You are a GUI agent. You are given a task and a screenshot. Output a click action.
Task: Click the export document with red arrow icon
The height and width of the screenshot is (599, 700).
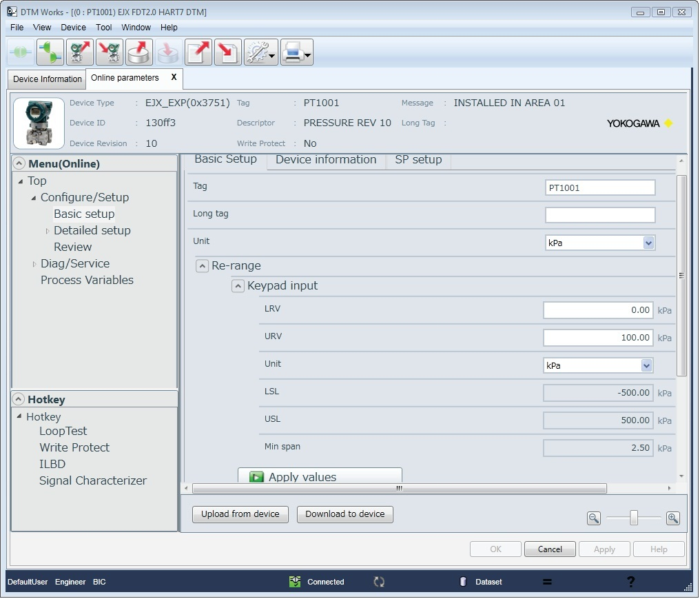[198, 52]
